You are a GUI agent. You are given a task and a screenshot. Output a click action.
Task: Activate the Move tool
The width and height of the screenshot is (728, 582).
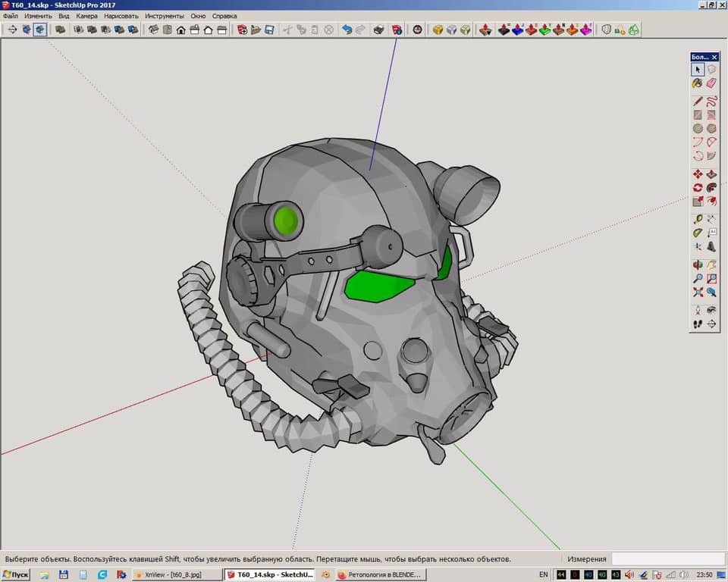698,174
